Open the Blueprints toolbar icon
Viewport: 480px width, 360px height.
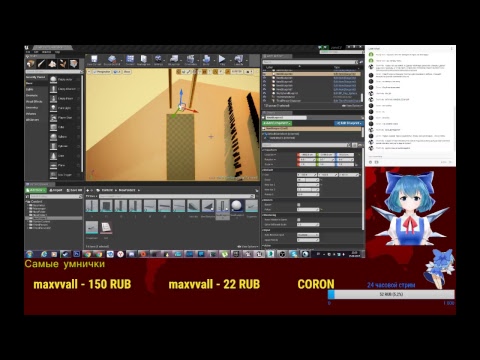pos(174,60)
